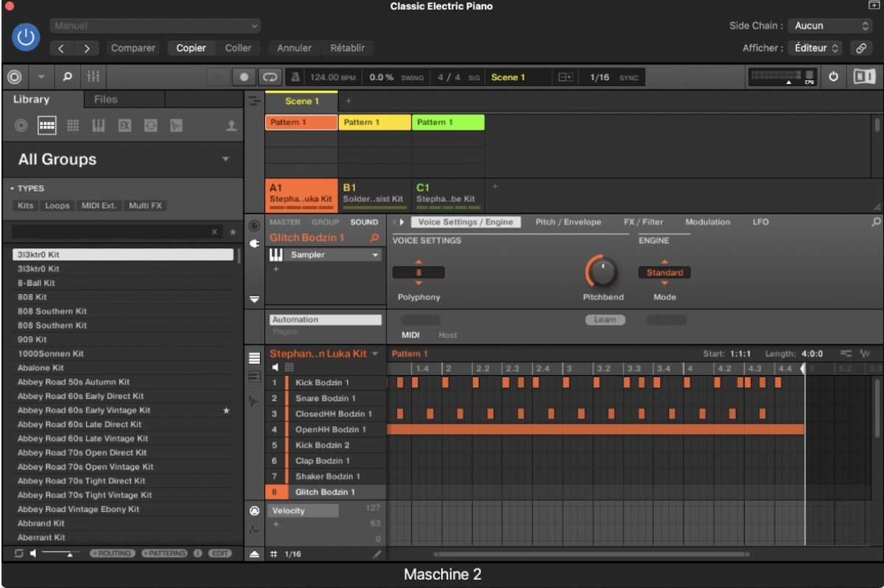Click the Learn button
884x588 pixels.
[606, 320]
